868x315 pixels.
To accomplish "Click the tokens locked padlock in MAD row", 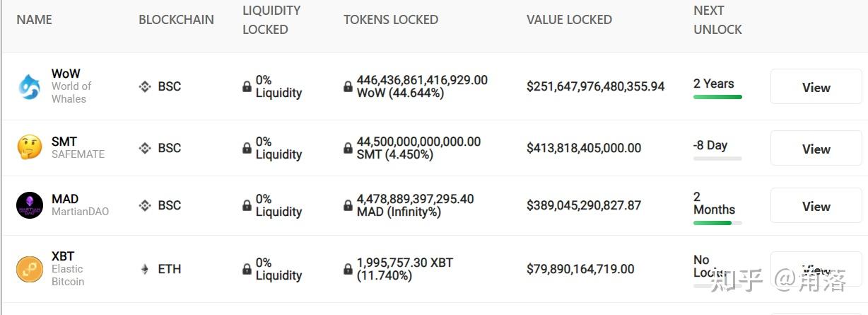I will (348, 205).
